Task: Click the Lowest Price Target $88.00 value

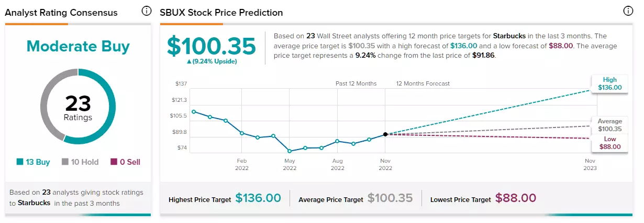Action: [516, 198]
